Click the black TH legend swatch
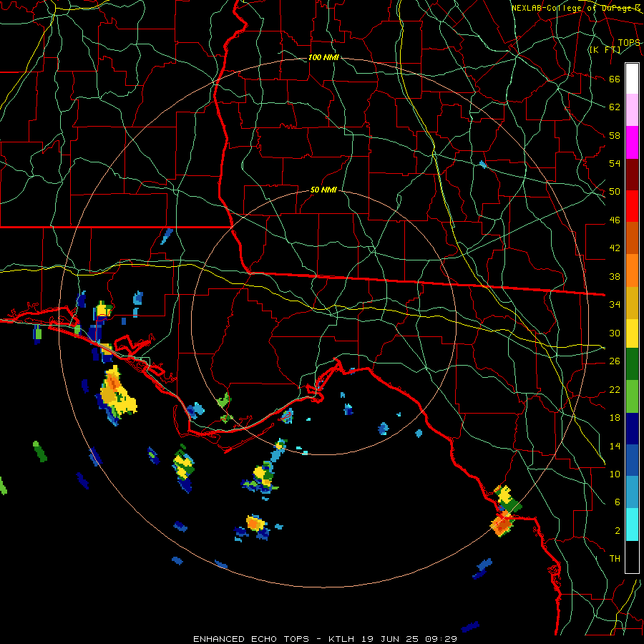Screen dimensions: 644x644 632,557
